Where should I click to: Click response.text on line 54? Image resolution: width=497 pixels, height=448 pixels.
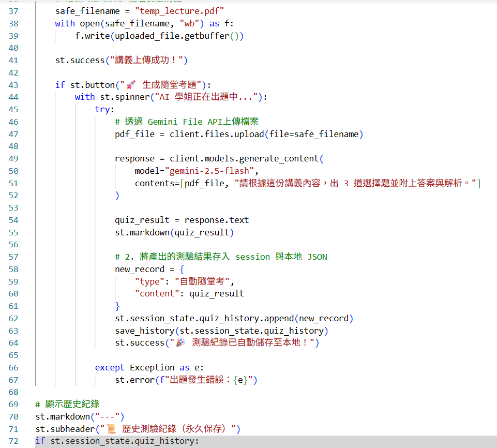[217, 220]
